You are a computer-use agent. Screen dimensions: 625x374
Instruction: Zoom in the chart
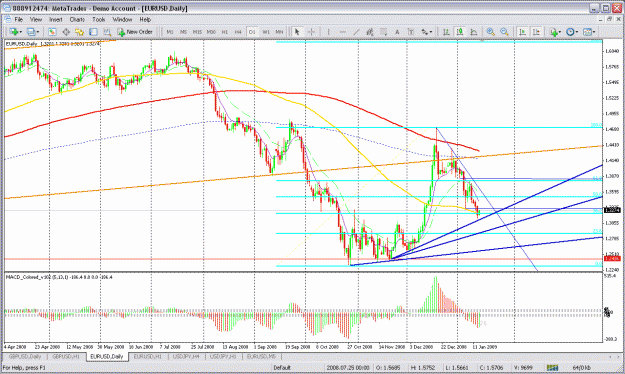tap(491, 32)
